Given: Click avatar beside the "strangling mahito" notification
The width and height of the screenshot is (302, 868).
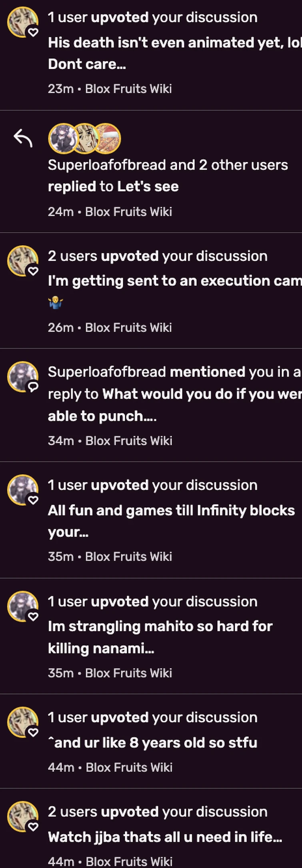Looking at the screenshot, I should point(23,606).
